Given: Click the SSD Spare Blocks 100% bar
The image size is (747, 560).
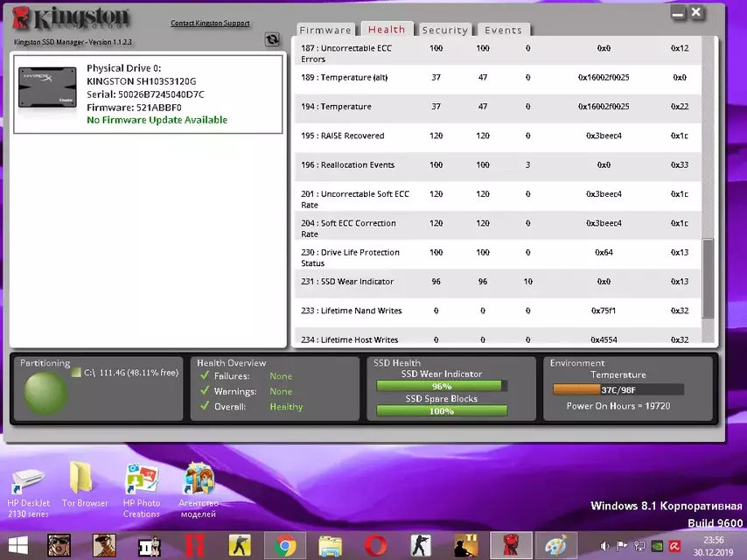Looking at the screenshot, I should coord(442,411).
